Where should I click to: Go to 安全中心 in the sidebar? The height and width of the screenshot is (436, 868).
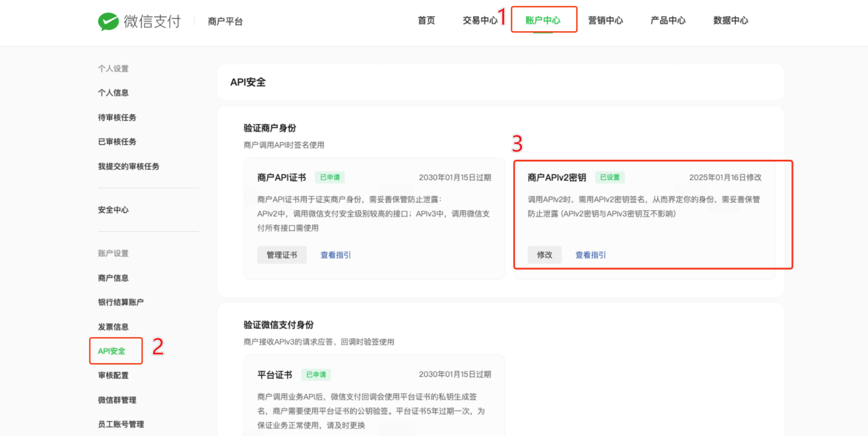(x=113, y=210)
